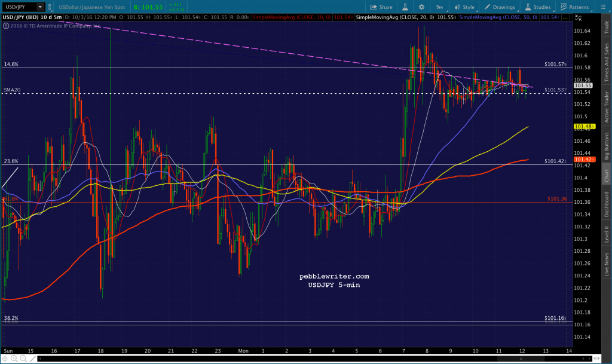The image size is (612, 364).
Task: Select SimpleMovingAvg (CLOSE, 10, 0) label
Action: 292,17
